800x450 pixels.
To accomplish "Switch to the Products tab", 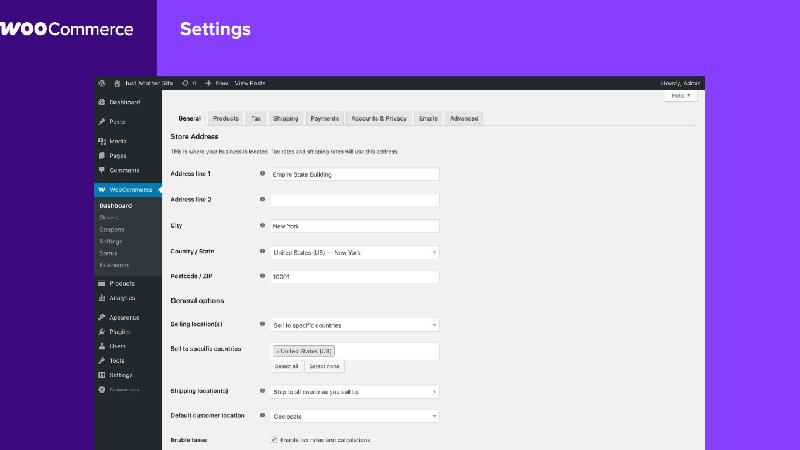I will coord(226,118).
